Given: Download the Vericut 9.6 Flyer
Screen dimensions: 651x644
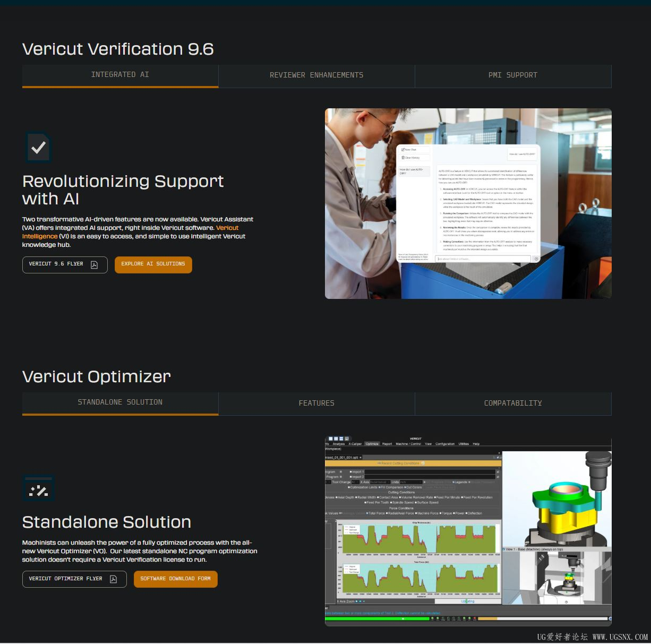Looking at the screenshot, I should tap(65, 264).
